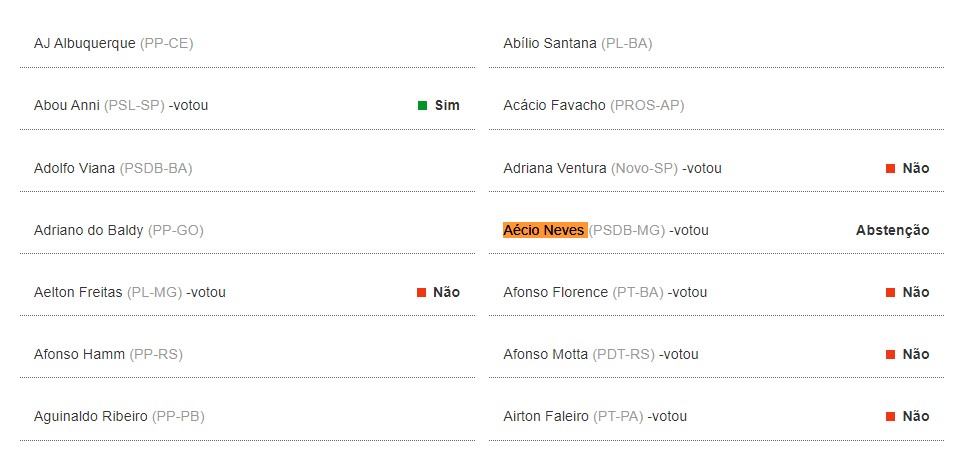
Task: Click Abou Anni deputy name
Action: coord(66,105)
